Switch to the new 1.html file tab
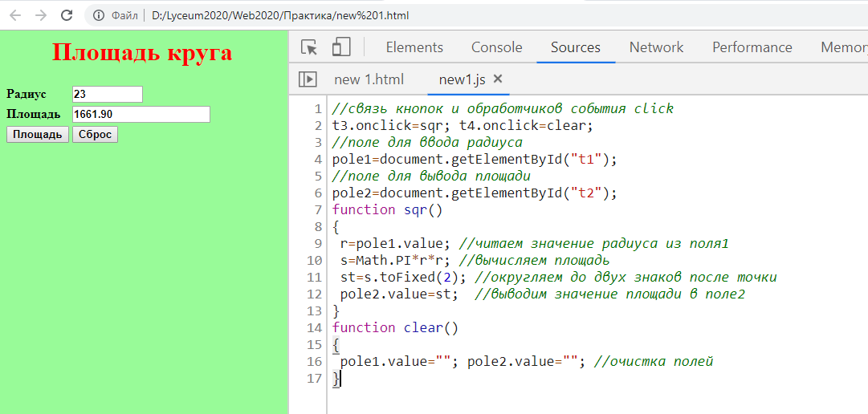Viewport: 868px width, 414px height. (369, 79)
